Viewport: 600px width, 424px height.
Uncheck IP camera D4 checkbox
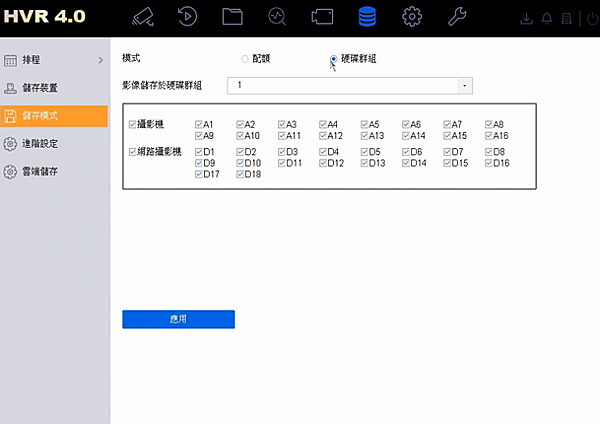(323, 152)
